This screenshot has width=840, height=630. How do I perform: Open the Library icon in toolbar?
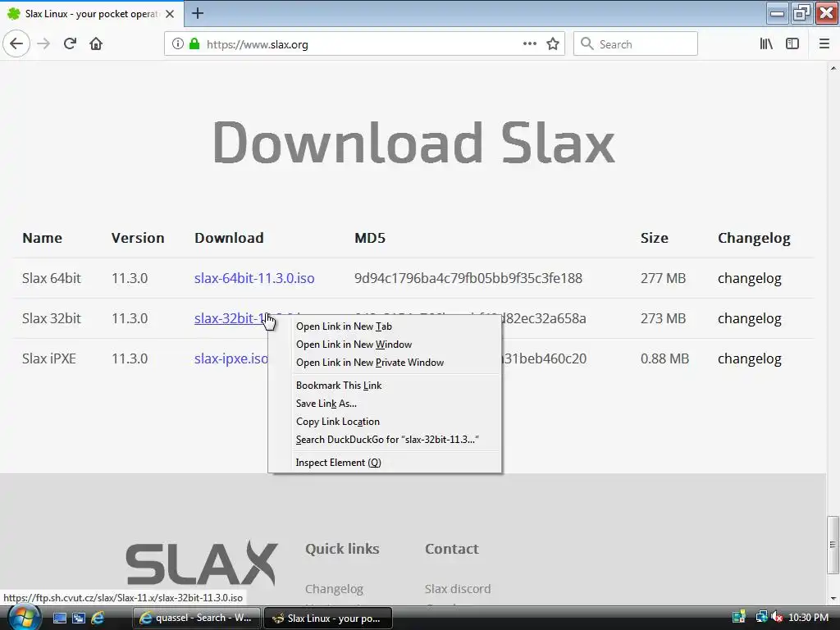point(766,44)
